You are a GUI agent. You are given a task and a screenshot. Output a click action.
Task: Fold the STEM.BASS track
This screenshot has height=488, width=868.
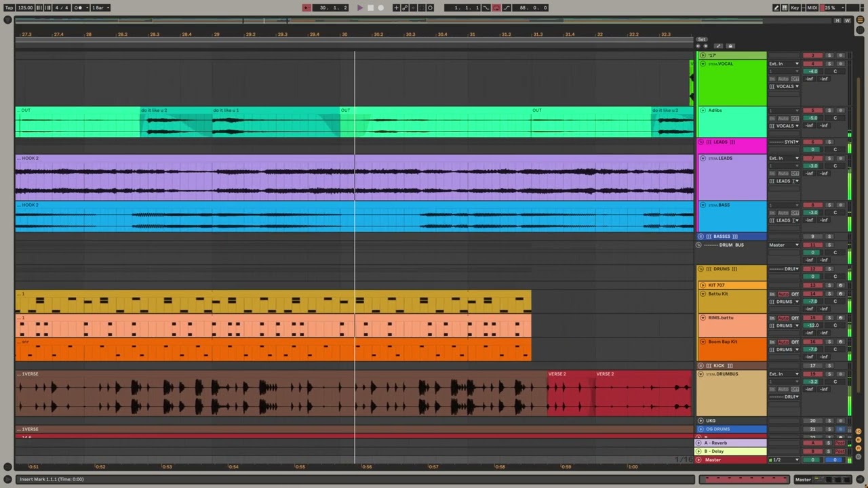[x=703, y=205]
